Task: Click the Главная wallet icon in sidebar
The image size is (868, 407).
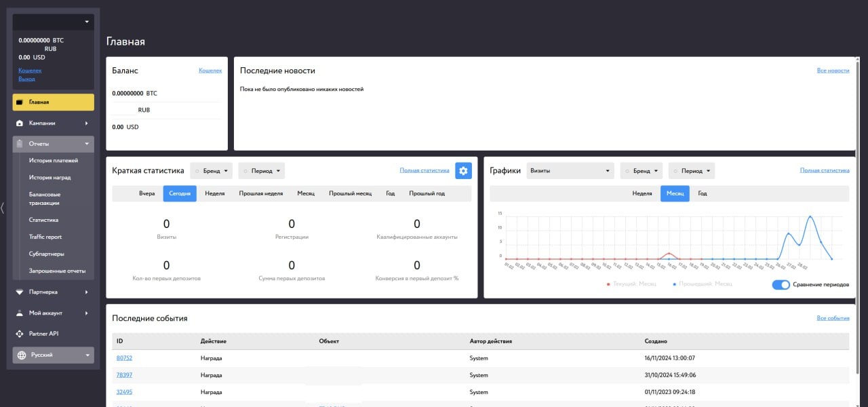Action: pyautogui.click(x=20, y=102)
